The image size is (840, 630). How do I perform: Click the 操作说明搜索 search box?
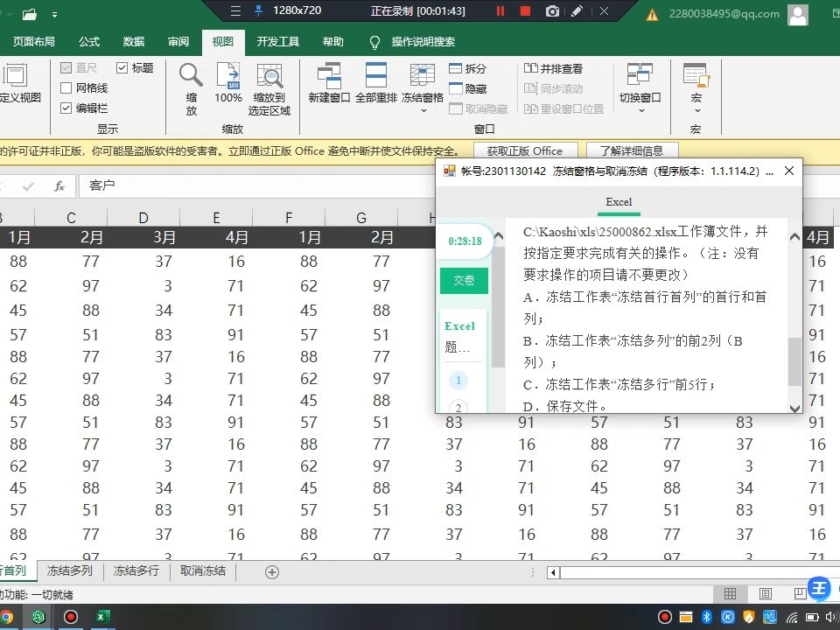click(423, 42)
